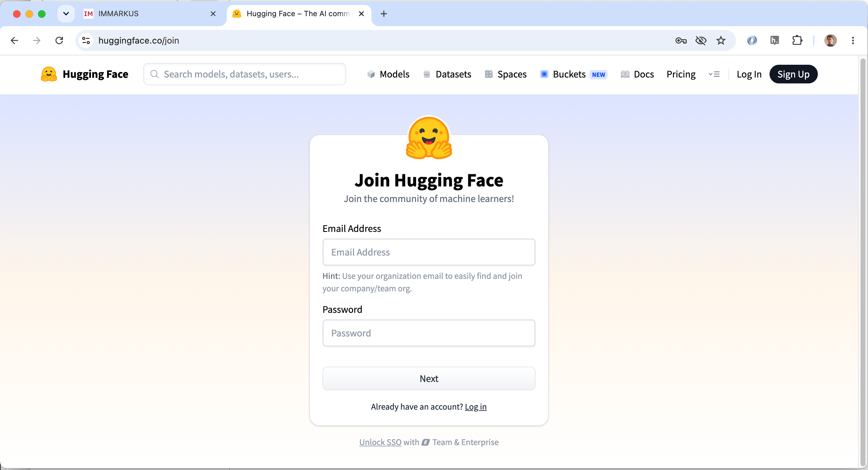Open the password manager key icon
This screenshot has width=868, height=470.
681,41
